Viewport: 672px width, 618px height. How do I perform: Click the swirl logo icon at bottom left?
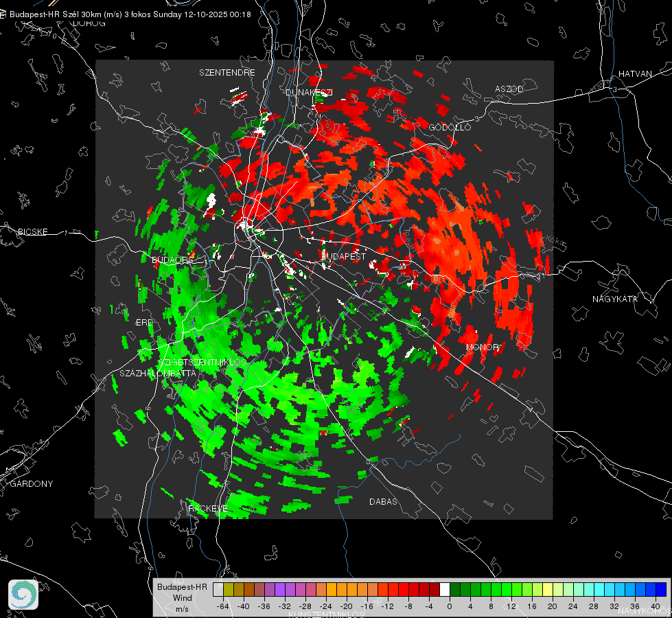pyautogui.click(x=23, y=595)
